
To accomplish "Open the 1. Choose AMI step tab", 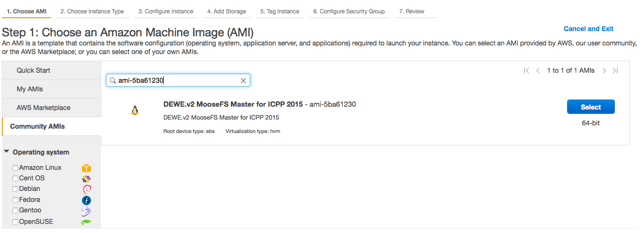I will (x=27, y=11).
